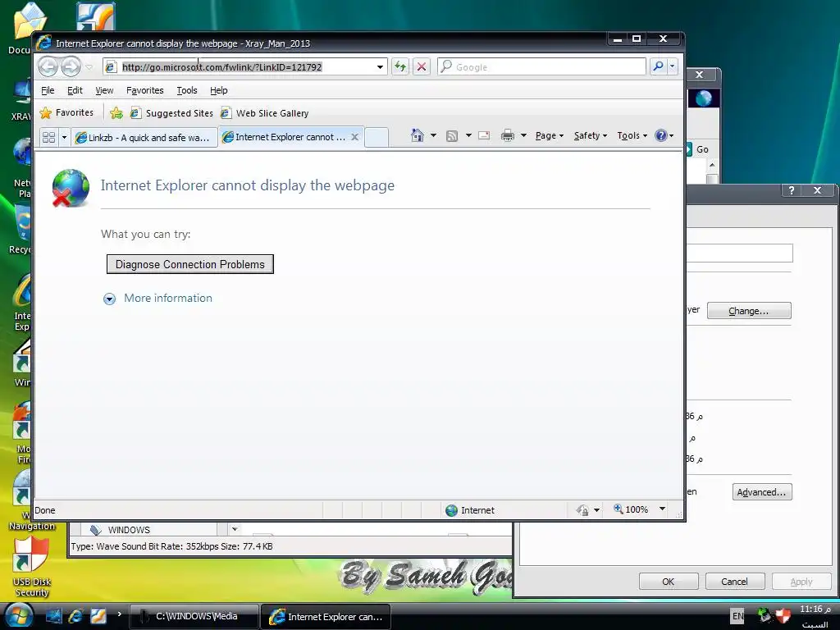Open the Safety command menu
Viewport: 840px width, 630px height.
pyautogui.click(x=591, y=135)
